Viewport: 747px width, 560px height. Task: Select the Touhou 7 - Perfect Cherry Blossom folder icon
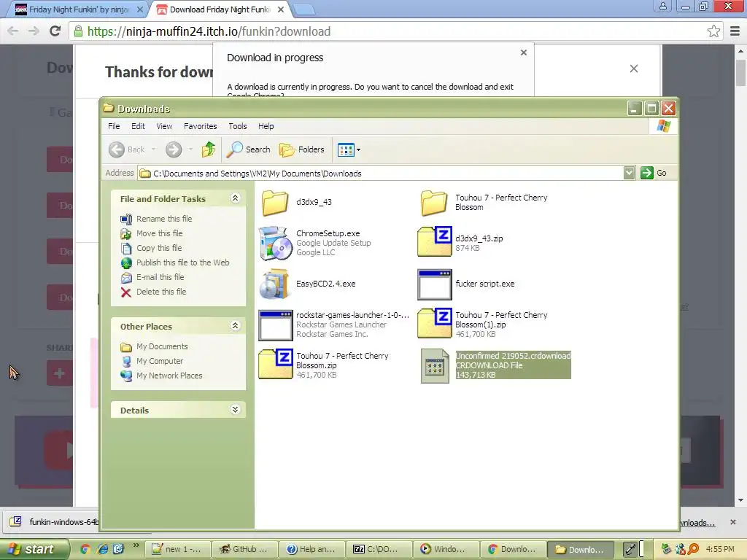(x=434, y=203)
